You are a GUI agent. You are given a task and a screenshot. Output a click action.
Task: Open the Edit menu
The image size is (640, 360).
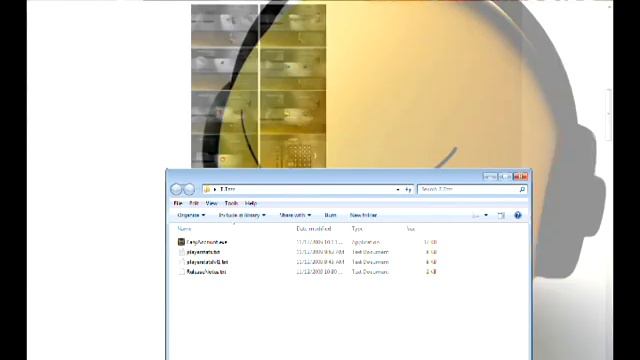coord(194,203)
